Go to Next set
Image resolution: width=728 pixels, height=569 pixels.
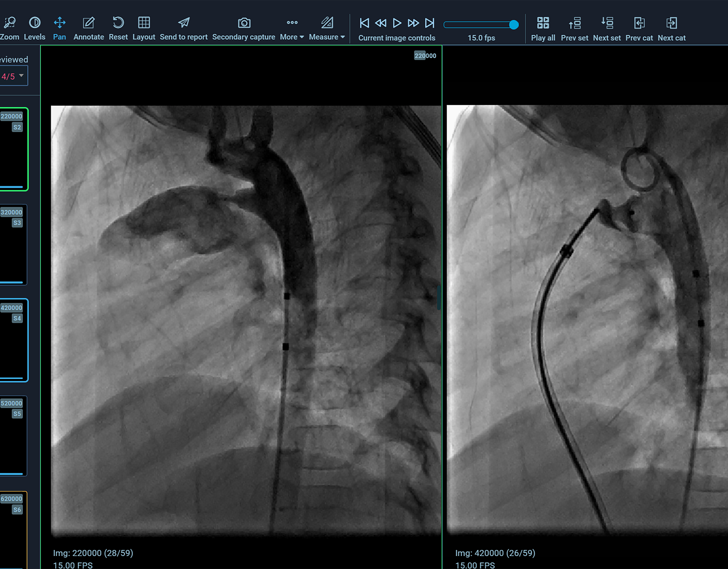607,29
